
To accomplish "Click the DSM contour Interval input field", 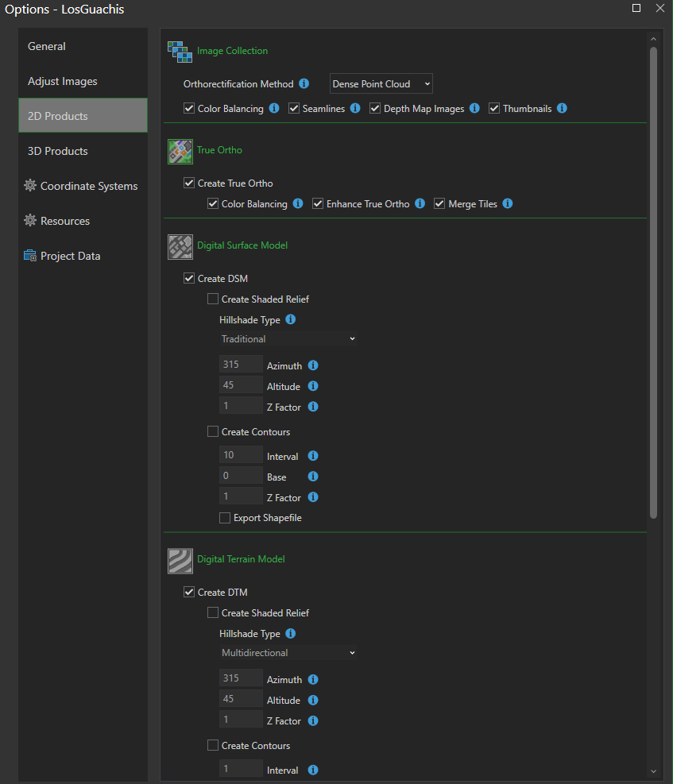I will click(x=241, y=455).
